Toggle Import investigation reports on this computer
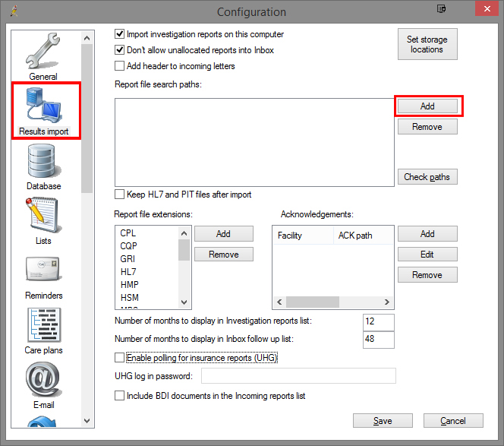 (x=120, y=35)
